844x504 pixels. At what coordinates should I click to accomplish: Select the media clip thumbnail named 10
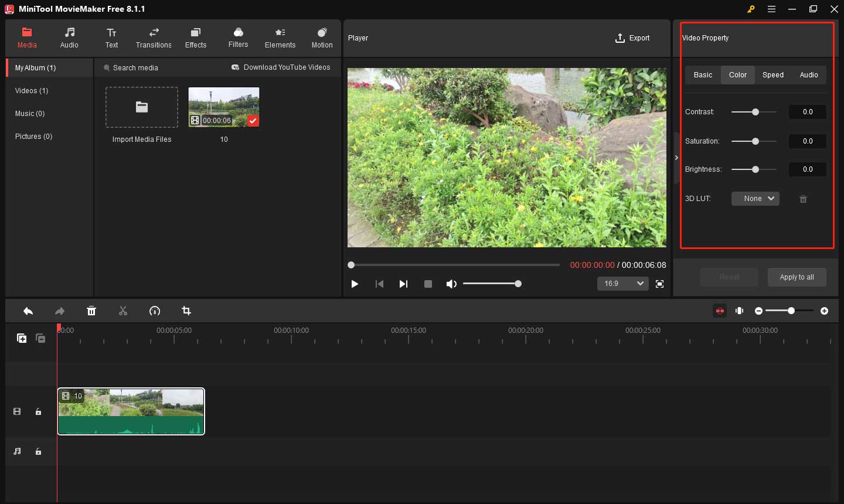(x=224, y=107)
